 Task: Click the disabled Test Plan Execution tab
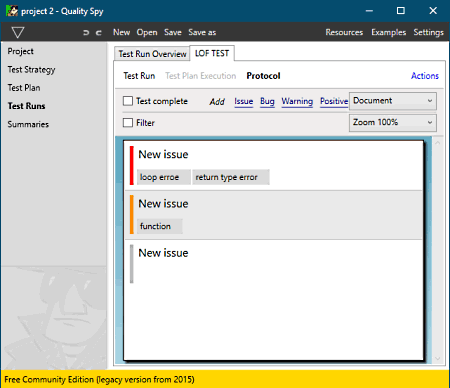tap(201, 76)
